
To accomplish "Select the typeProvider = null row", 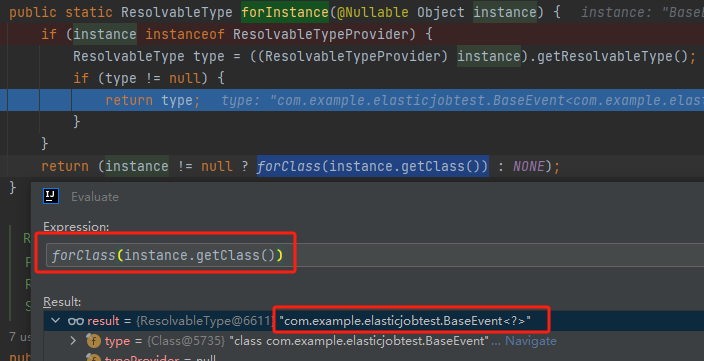I will 374,358.
